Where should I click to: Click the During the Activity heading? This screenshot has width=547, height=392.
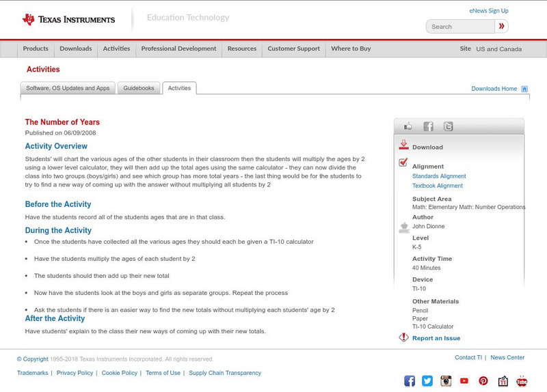click(x=58, y=230)
